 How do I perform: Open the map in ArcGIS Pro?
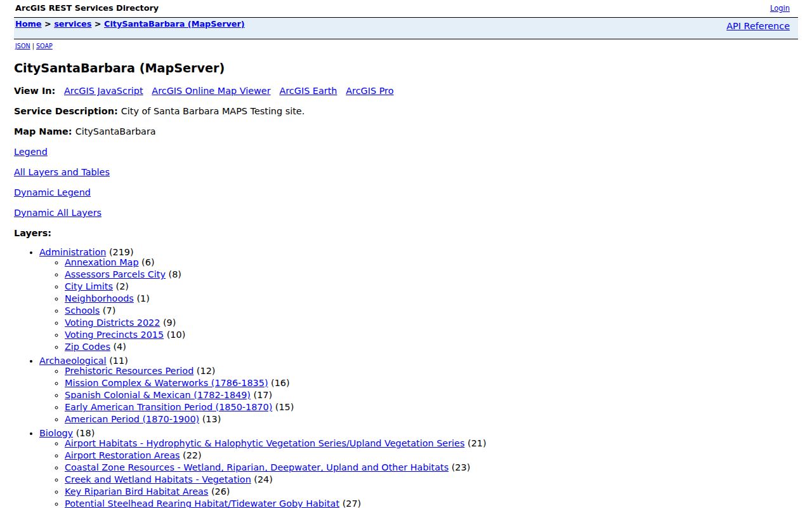(370, 91)
